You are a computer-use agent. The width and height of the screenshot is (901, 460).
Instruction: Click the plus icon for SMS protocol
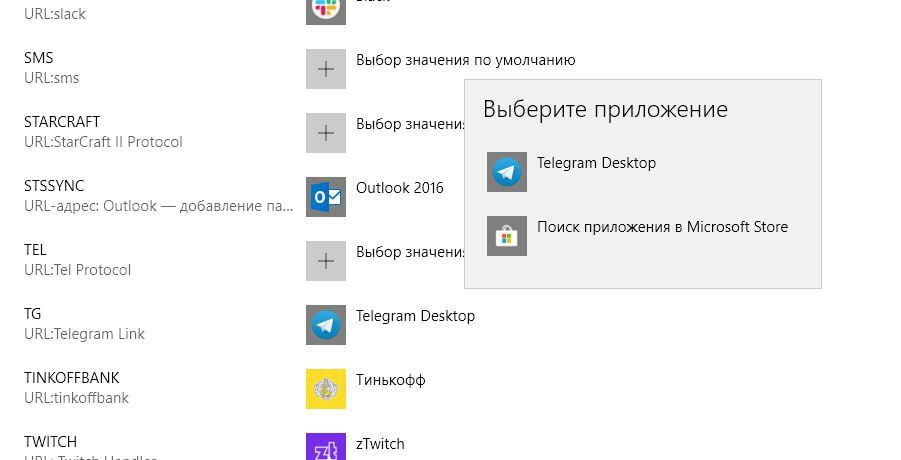pos(326,69)
